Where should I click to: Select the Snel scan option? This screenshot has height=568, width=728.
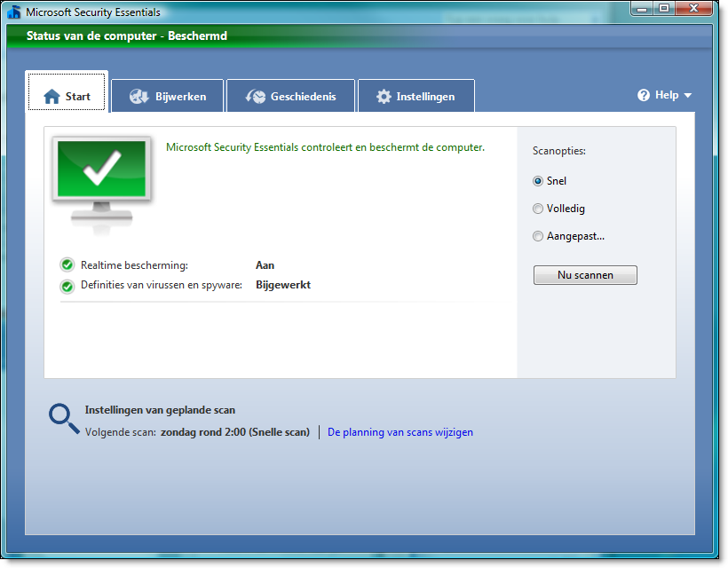click(x=550, y=181)
